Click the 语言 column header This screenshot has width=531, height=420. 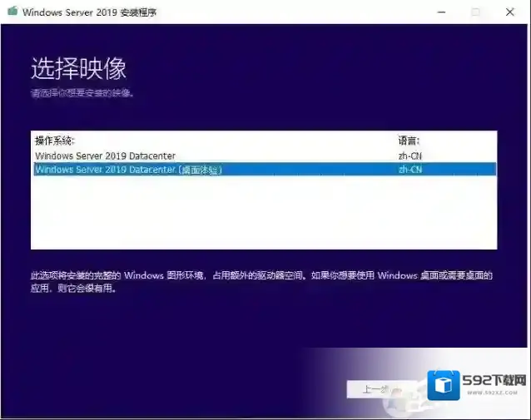(409, 141)
